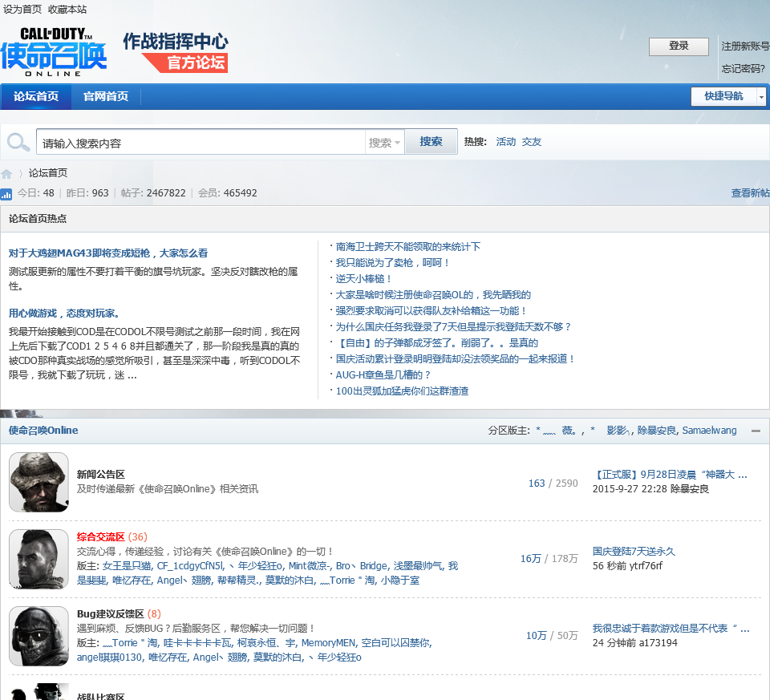
Task: Open the 用心做游戏，态度对玩家 article
Action: pyautogui.click(x=64, y=314)
